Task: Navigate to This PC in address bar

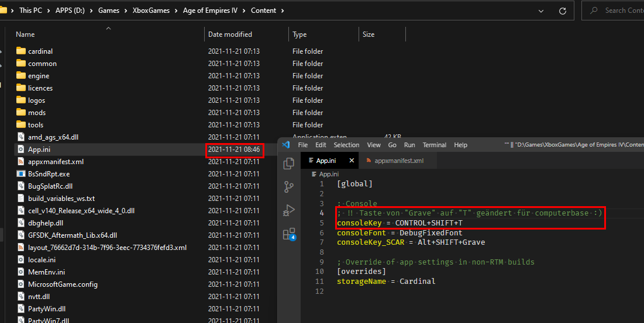Action: click(x=31, y=11)
